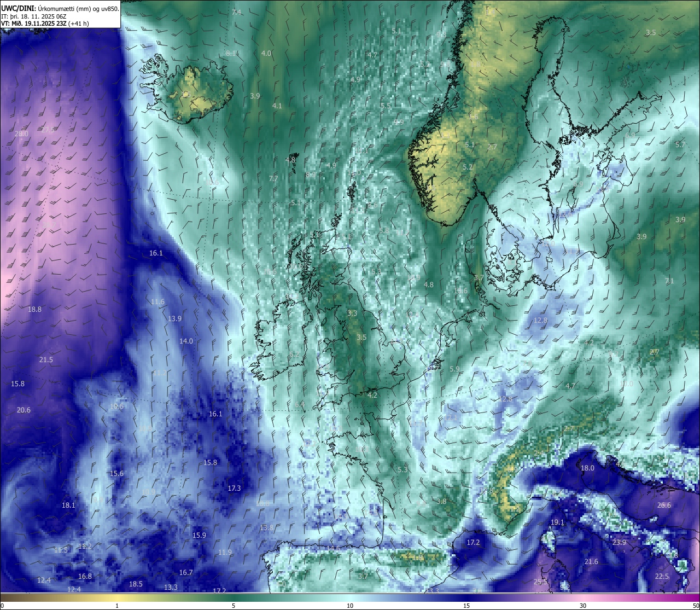
Task: Click the 11.6 value label
Action: tap(157, 301)
